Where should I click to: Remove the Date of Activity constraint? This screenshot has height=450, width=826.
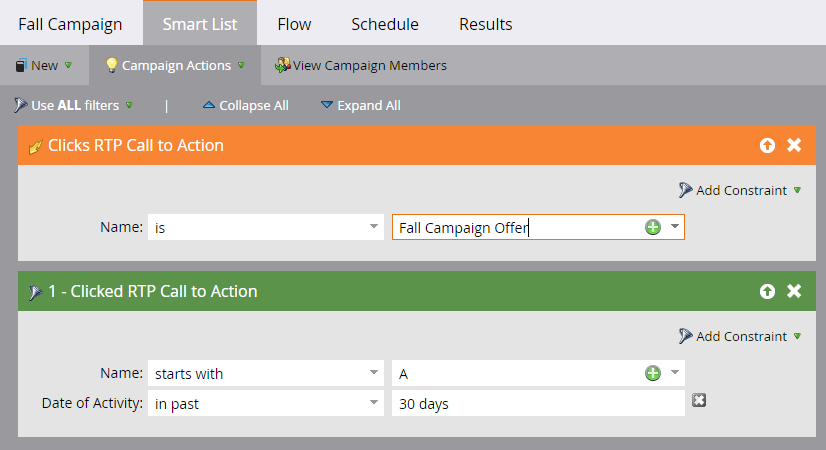tap(700, 401)
